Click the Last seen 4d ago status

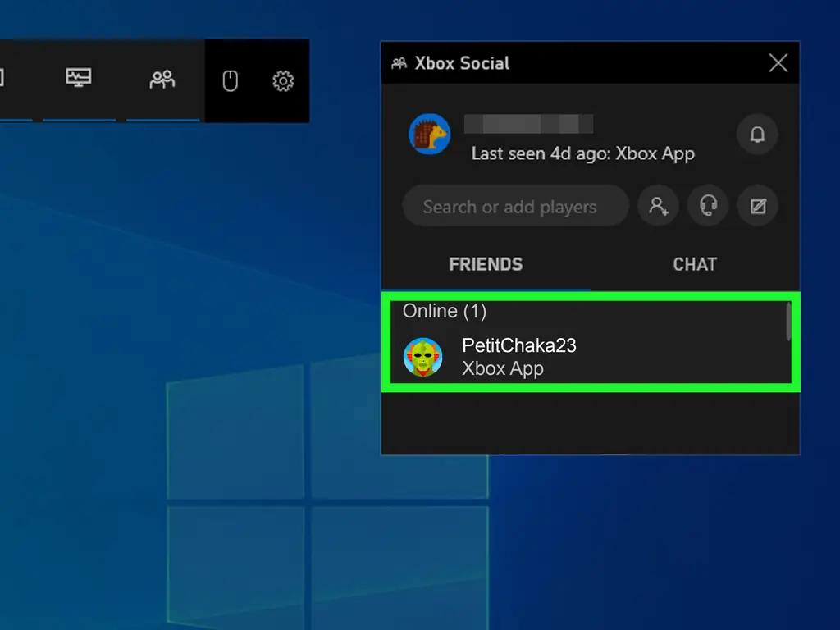(x=583, y=153)
